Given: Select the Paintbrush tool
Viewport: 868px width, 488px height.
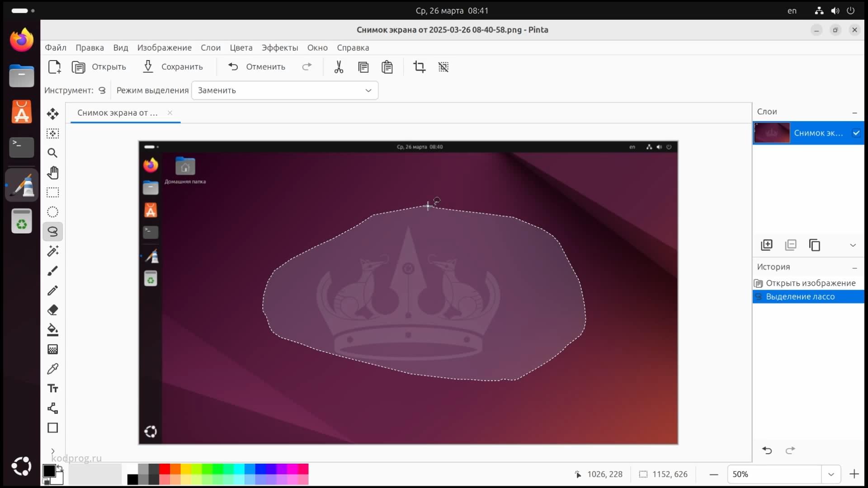Looking at the screenshot, I should 52,271.
